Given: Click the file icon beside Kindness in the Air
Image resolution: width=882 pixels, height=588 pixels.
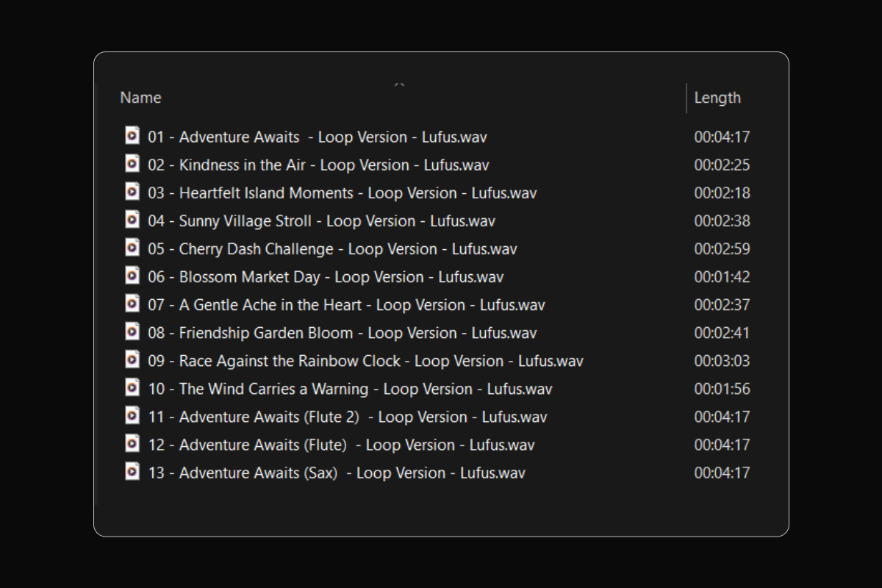Looking at the screenshot, I should tap(132, 163).
